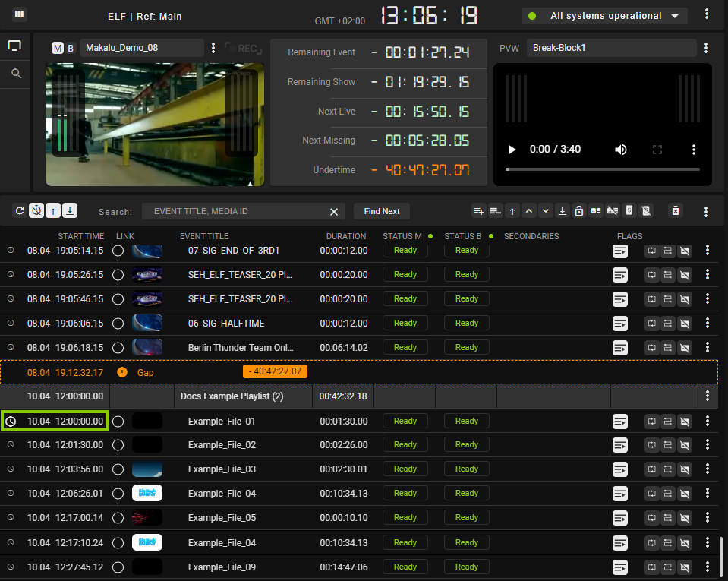
Task: Select the move-to-top arrow icon in the toolbar
Action: pyautogui.click(x=512, y=210)
